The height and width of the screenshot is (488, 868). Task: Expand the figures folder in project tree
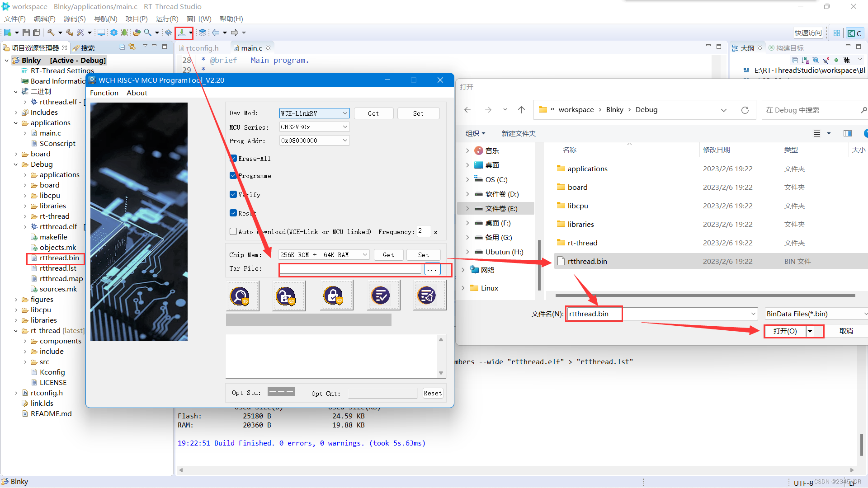click(x=16, y=300)
